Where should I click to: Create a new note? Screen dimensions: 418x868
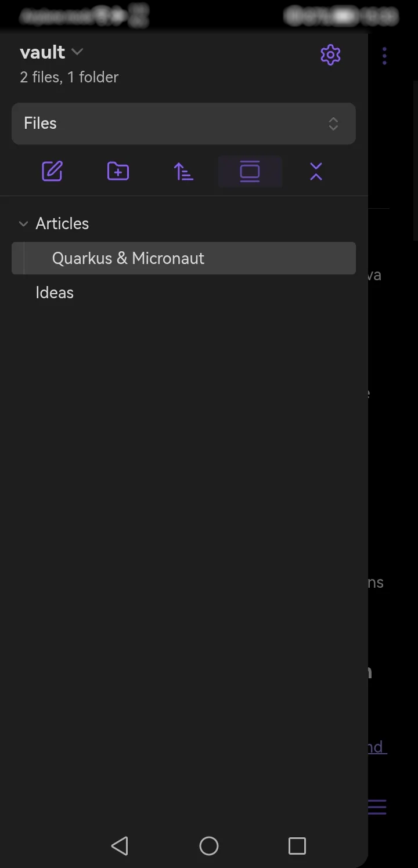coord(52,171)
